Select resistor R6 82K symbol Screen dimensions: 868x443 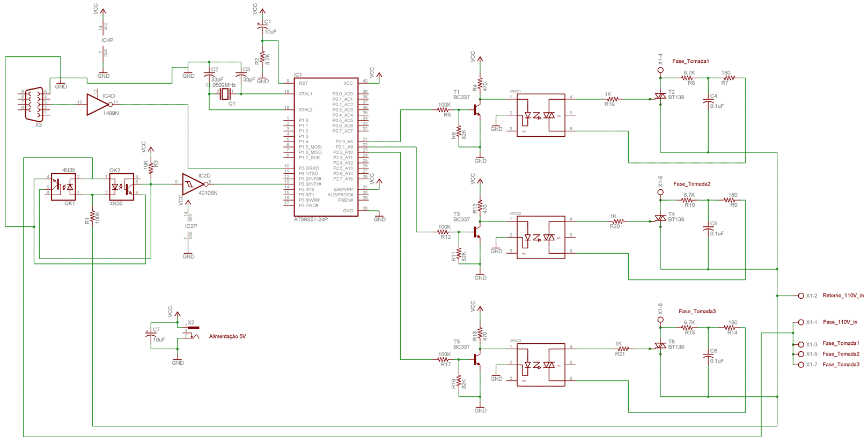click(459, 132)
